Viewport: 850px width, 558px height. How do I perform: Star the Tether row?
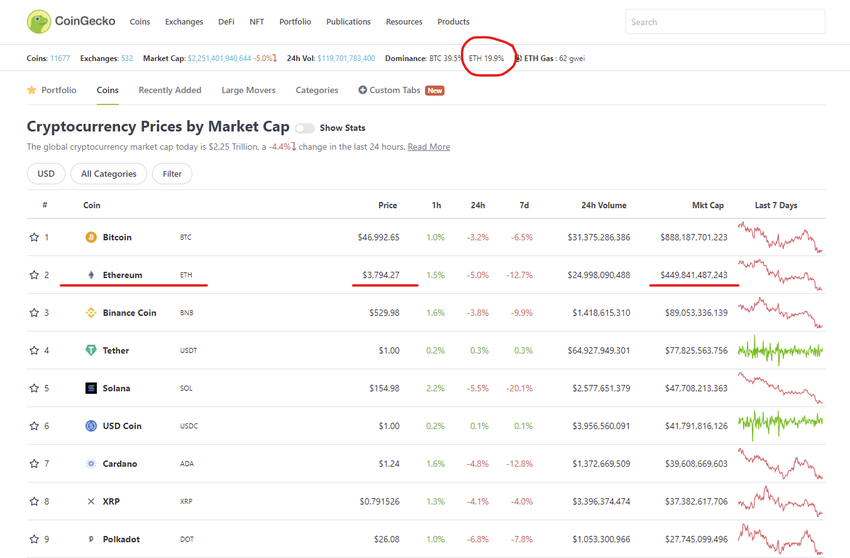34,350
